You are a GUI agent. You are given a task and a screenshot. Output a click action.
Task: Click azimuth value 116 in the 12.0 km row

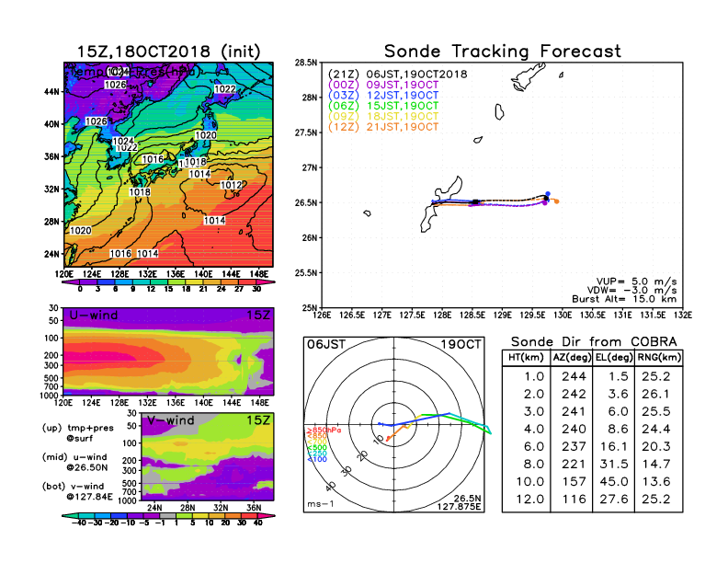[574, 500]
